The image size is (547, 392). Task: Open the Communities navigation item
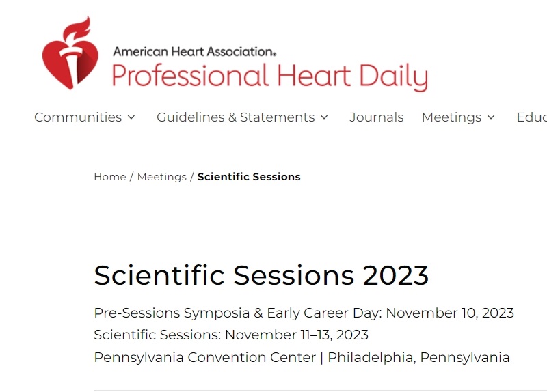[78, 117]
